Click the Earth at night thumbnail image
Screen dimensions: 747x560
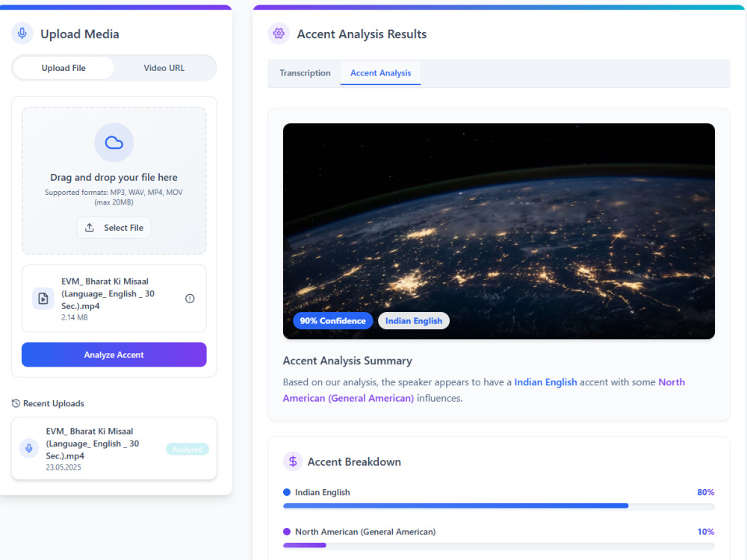tap(499, 231)
